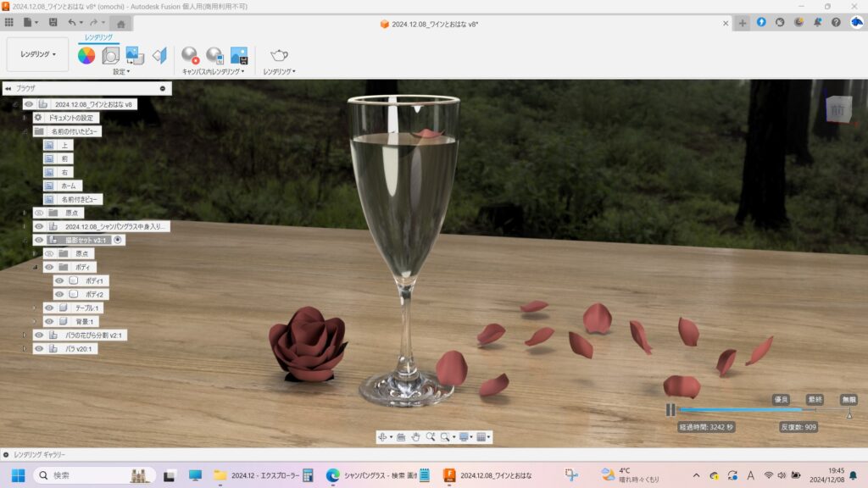Image resolution: width=868 pixels, height=488 pixels.
Task: Click the Save icon in title toolbar
Action: pyautogui.click(x=53, y=22)
